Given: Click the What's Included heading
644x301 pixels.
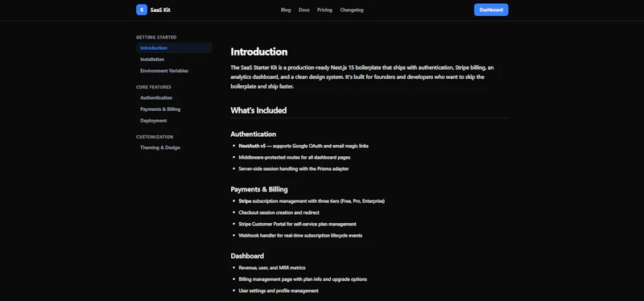Looking at the screenshot, I should coord(258,110).
